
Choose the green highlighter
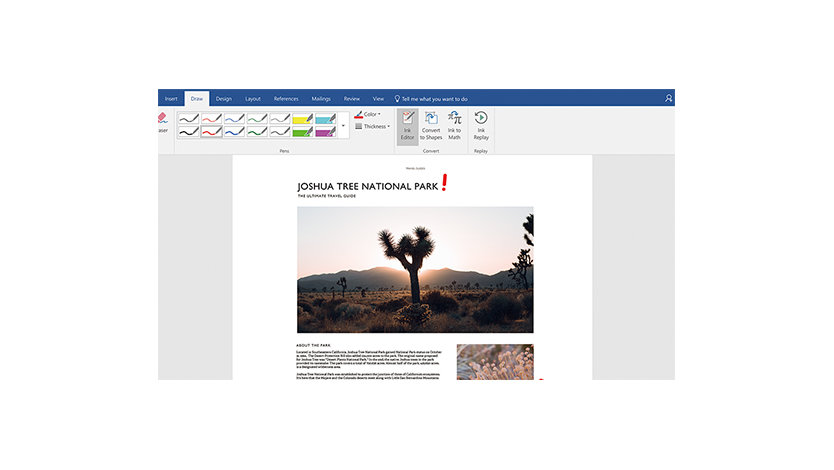click(x=303, y=131)
